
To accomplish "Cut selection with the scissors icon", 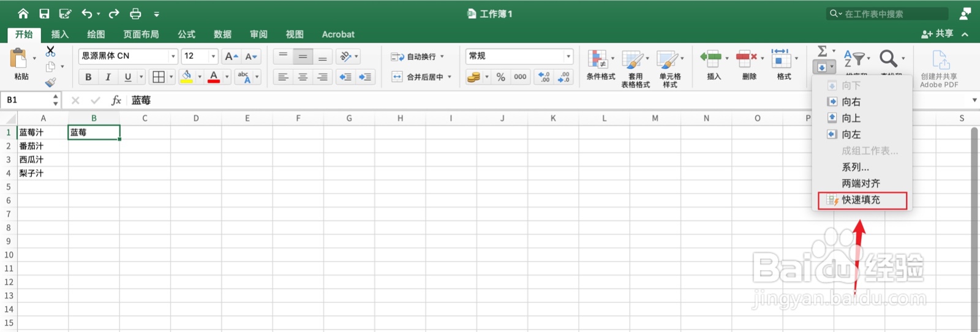I will point(50,51).
